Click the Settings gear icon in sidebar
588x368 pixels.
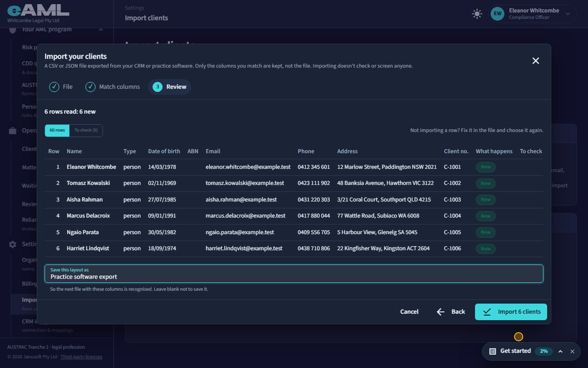(x=13, y=244)
